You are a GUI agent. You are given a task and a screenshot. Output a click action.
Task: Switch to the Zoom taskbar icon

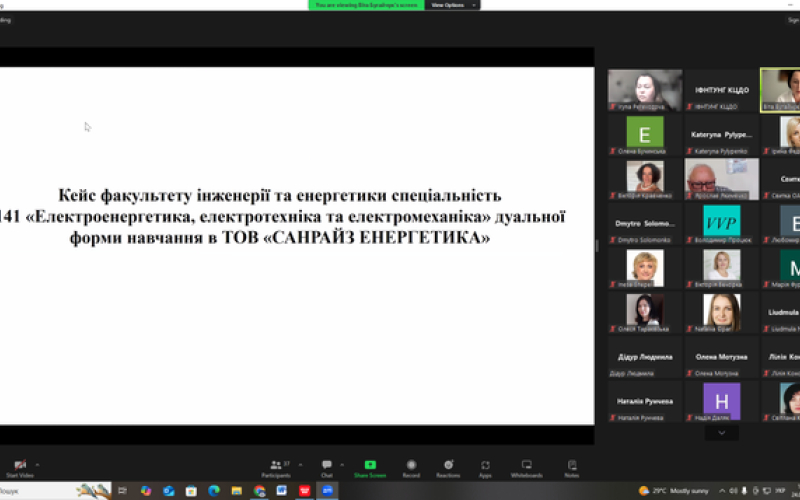tap(327, 491)
